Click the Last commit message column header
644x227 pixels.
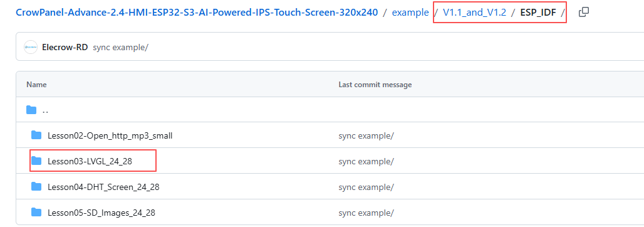pos(375,85)
